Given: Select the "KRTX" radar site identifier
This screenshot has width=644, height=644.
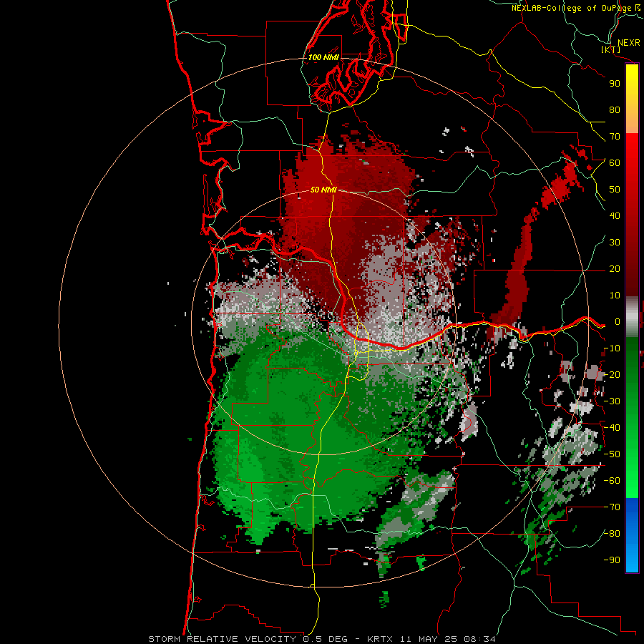Looking at the screenshot, I should (x=379, y=639).
